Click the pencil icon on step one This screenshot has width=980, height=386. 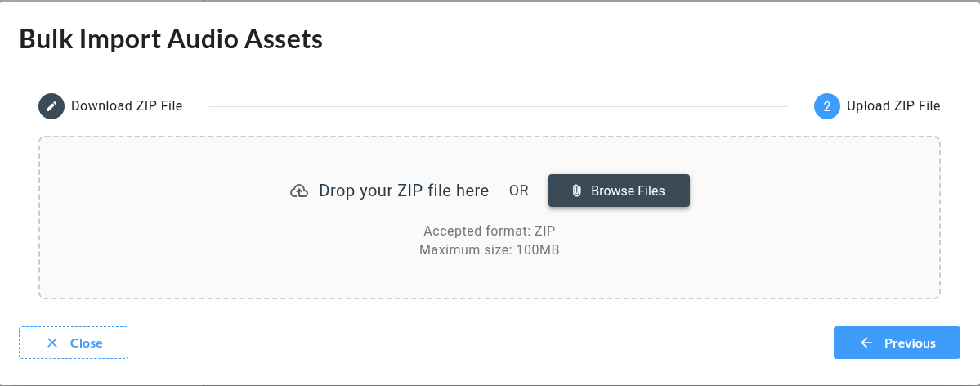pos(51,106)
